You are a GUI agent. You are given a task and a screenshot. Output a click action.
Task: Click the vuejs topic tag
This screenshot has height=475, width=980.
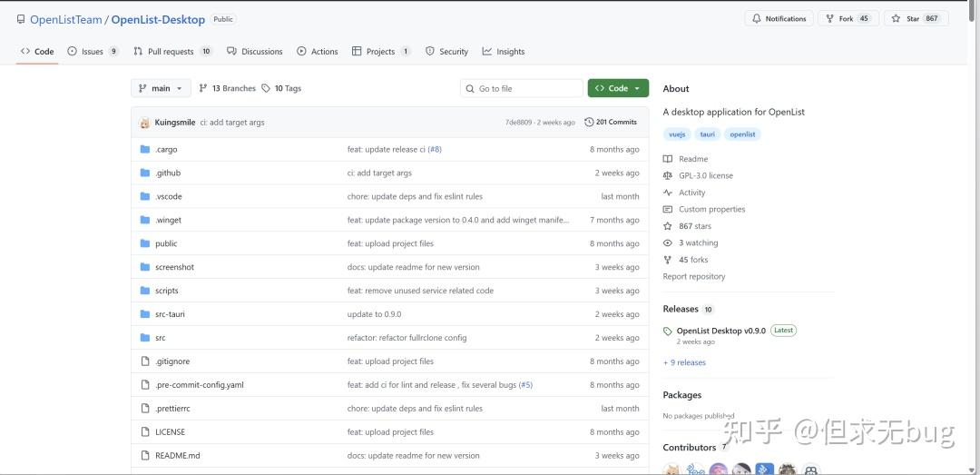click(677, 134)
